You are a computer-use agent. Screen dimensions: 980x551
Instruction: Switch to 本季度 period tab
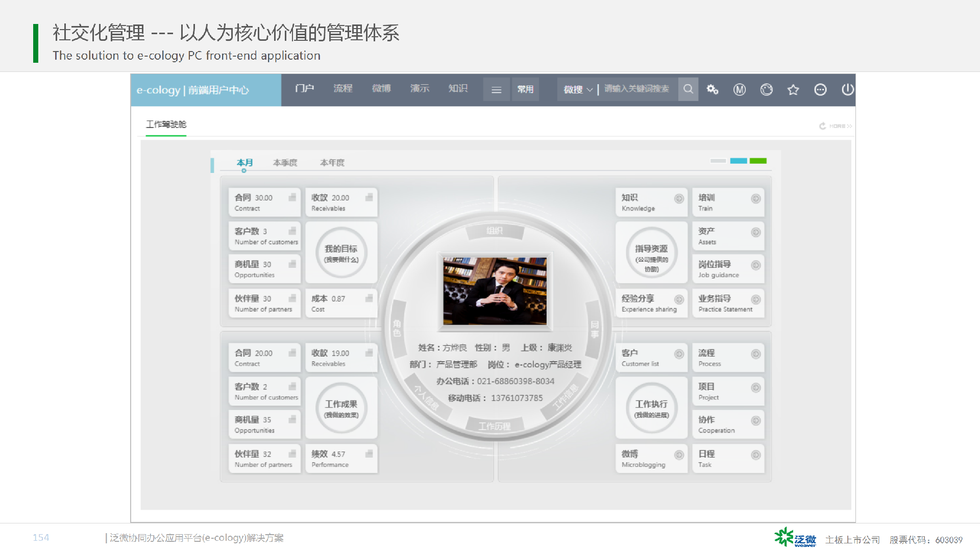coord(285,163)
